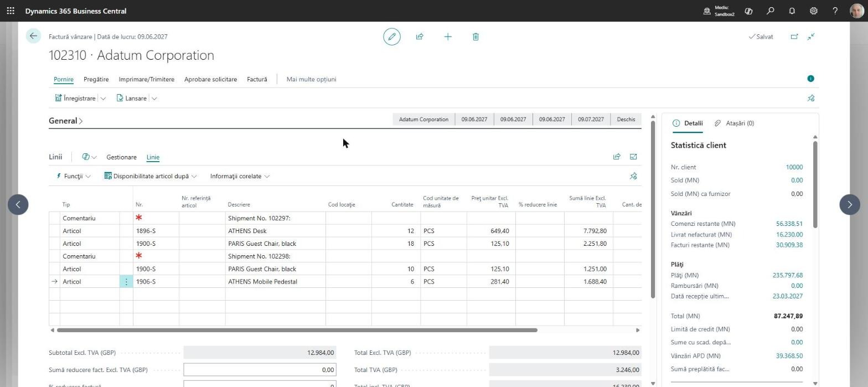Switch to the Atașări (0) tab
Viewport: 868px width, 387px height.
(x=734, y=123)
